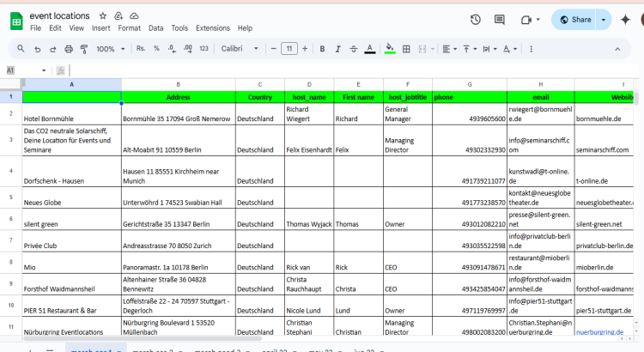Open the nuerburgring.de website link
Viewport: 644px width, 352px height.
coord(599,332)
